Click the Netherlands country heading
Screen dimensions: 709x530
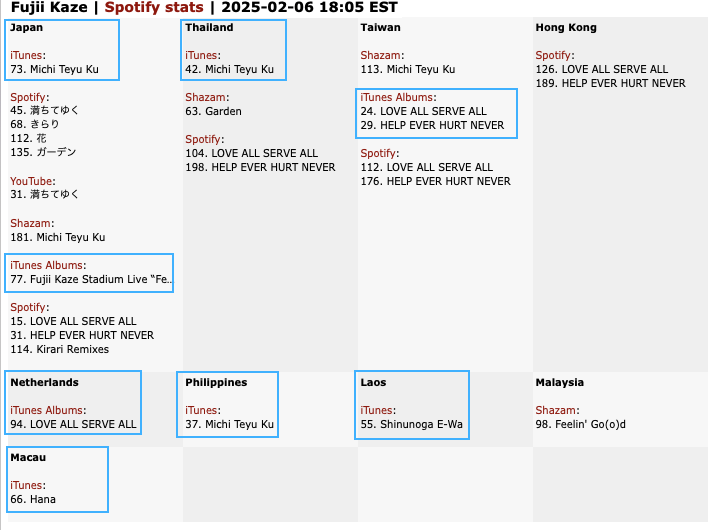[x=44, y=382]
